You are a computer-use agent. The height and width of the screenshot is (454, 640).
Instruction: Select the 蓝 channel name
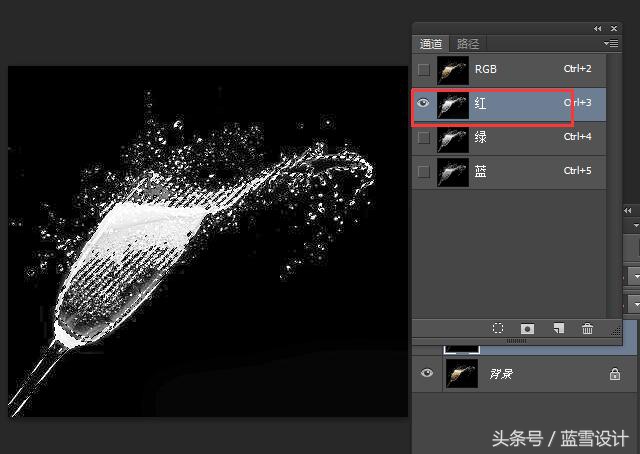[x=480, y=171]
